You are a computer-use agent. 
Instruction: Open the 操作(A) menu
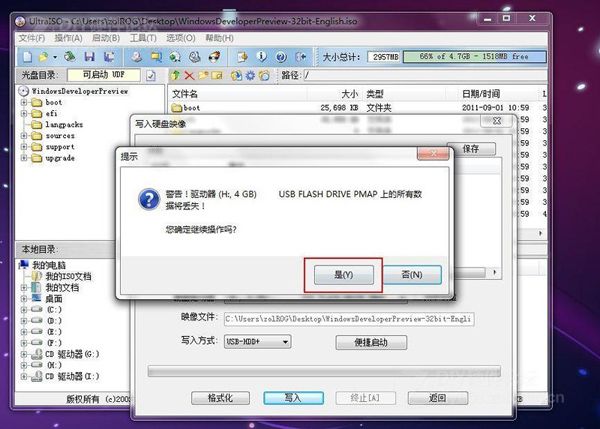click(x=68, y=38)
